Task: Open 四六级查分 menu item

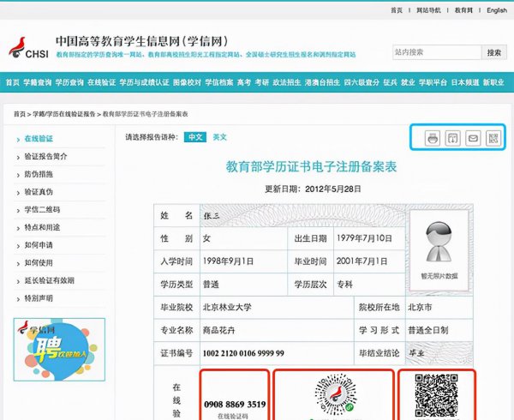Action: click(x=362, y=82)
